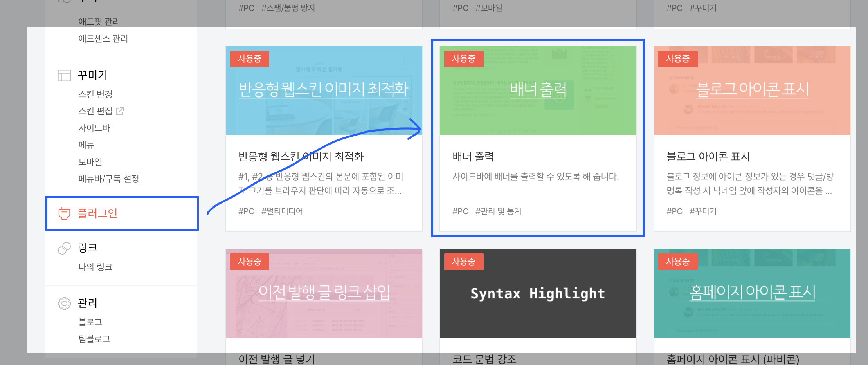Click the 사용중 badge on 배너 출력
This screenshot has height=365, width=868.
tap(464, 59)
